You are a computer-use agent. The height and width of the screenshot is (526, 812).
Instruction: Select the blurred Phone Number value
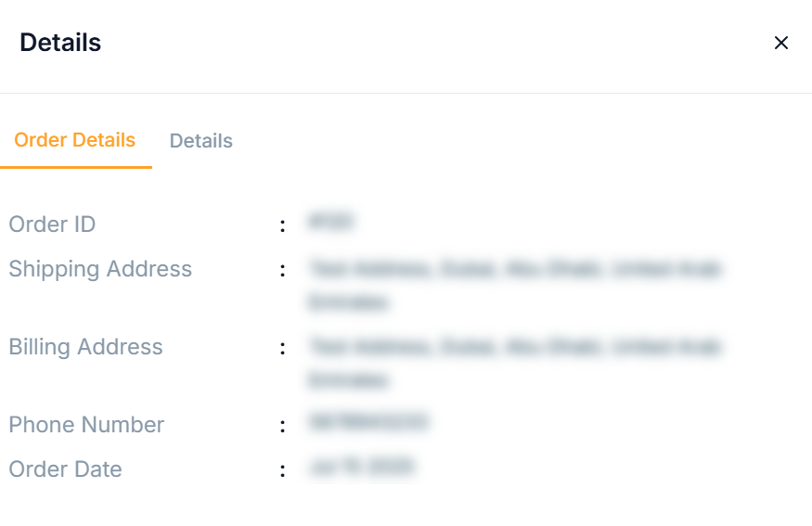[x=367, y=423]
